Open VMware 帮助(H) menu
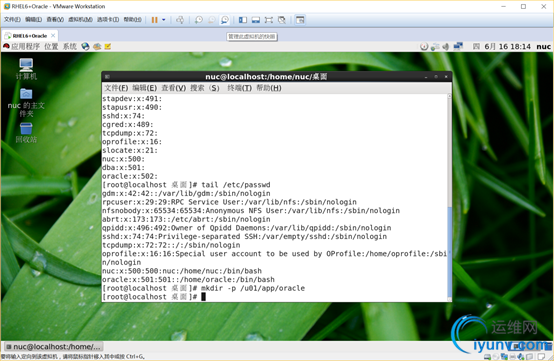Viewport: 554px width, 361px height. click(132, 19)
